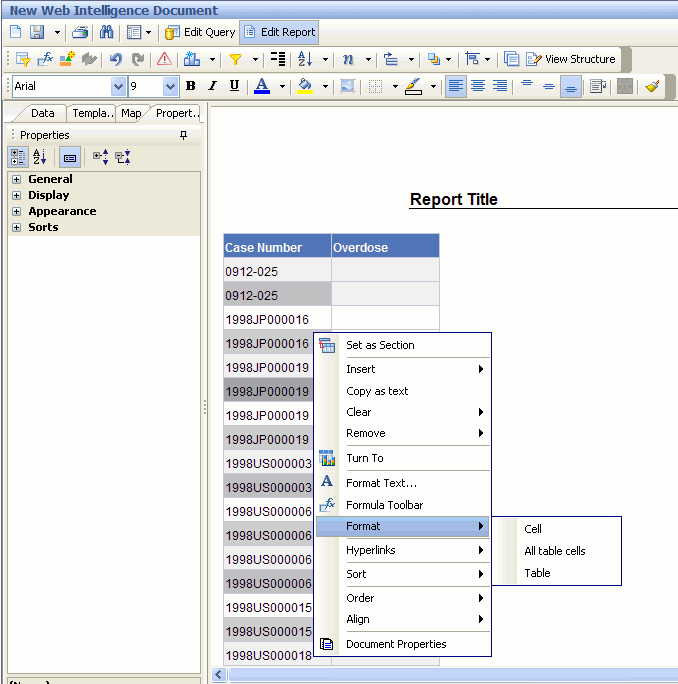This screenshot has width=678, height=684.
Task: Click the Edit Query button
Action: coord(200,32)
